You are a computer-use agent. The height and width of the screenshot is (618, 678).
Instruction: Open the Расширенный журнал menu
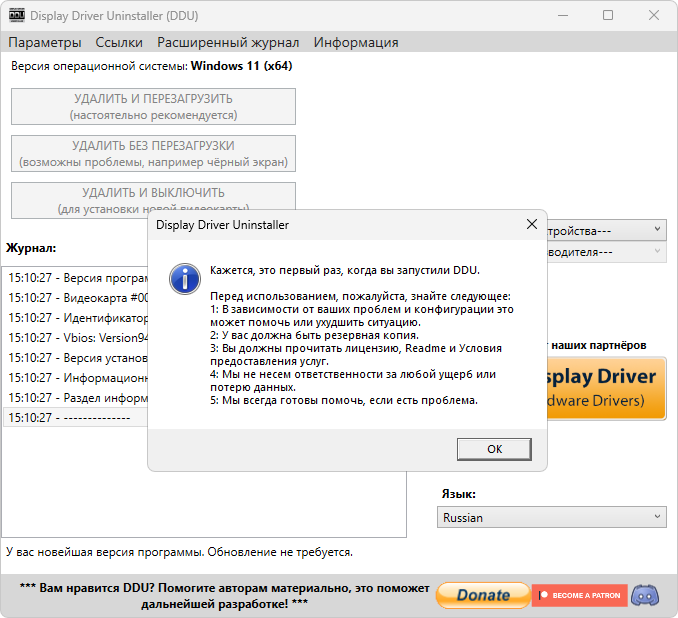click(228, 42)
